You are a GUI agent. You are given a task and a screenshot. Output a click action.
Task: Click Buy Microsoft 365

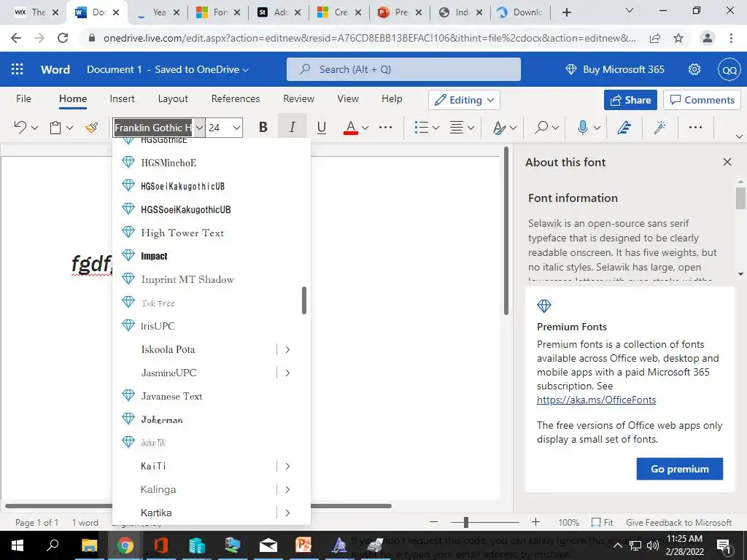pos(614,69)
